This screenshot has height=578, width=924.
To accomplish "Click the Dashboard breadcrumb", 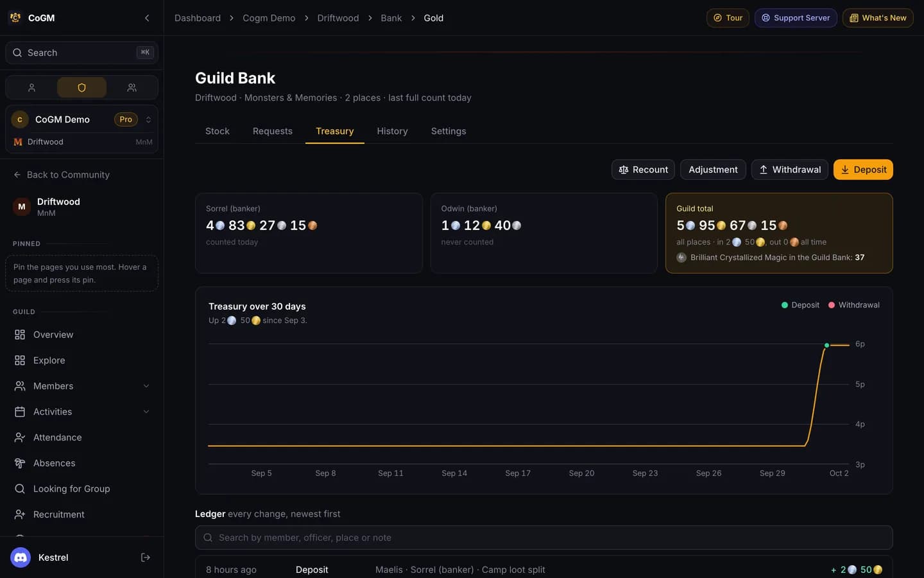I will [x=198, y=18].
